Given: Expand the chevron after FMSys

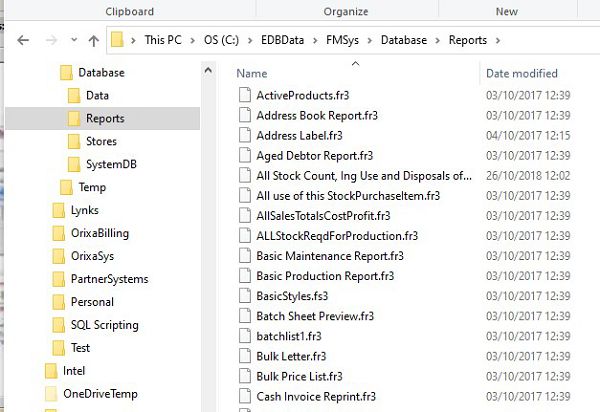Looking at the screenshot, I should (370, 40).
